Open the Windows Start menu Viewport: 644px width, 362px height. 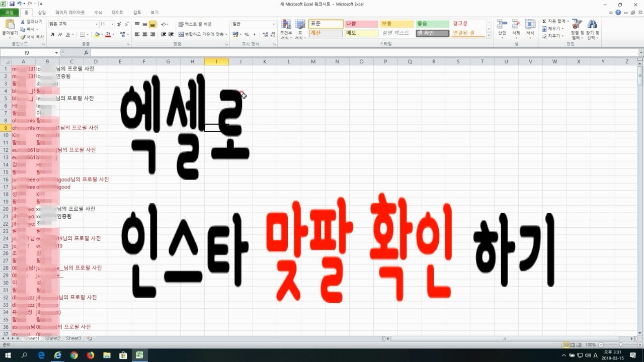(x=8, y=355)
